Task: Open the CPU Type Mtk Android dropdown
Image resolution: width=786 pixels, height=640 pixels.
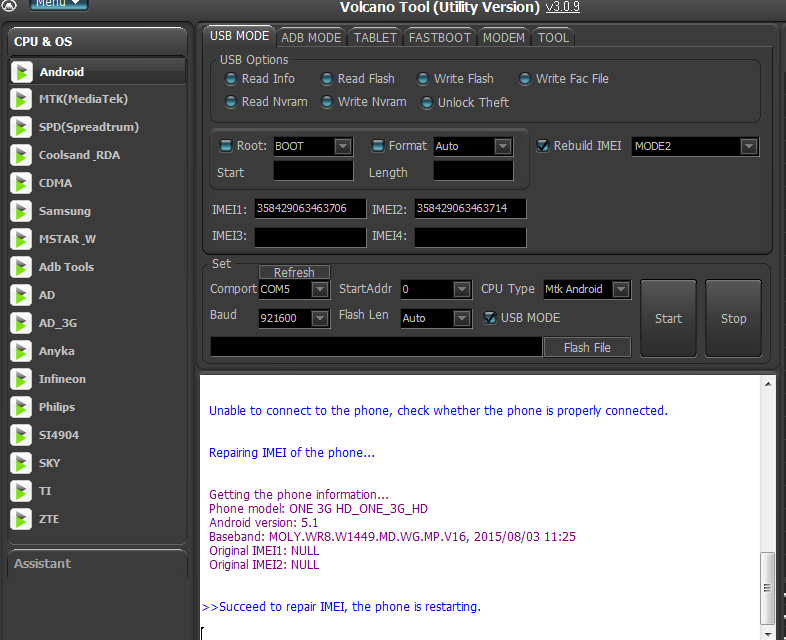Action: pos(621,289)
